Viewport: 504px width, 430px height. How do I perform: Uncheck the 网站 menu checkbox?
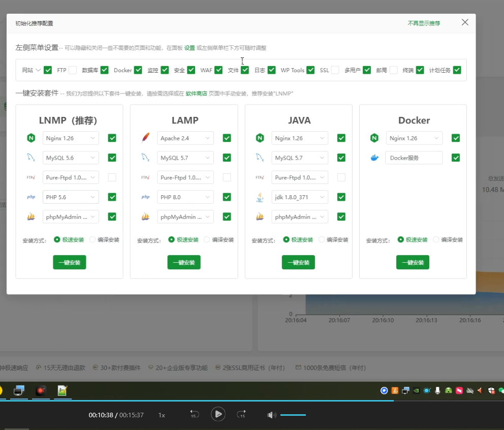coord(48,70)
